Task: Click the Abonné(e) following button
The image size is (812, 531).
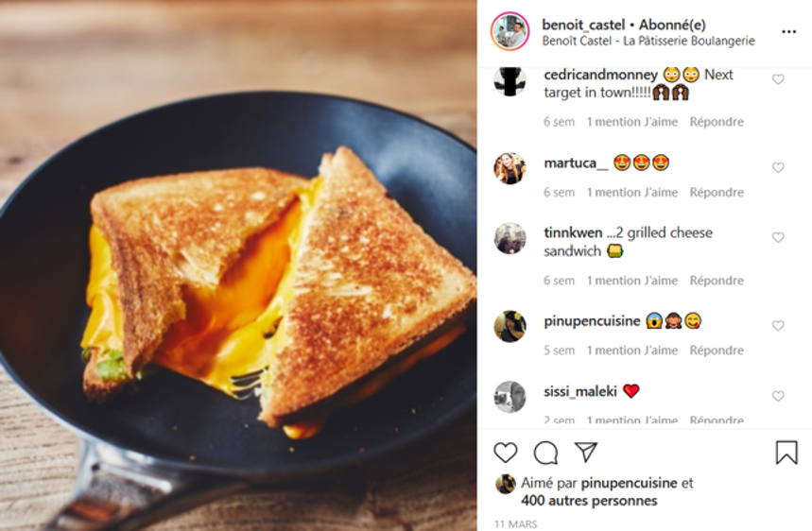Action: [x=672, y=25]
